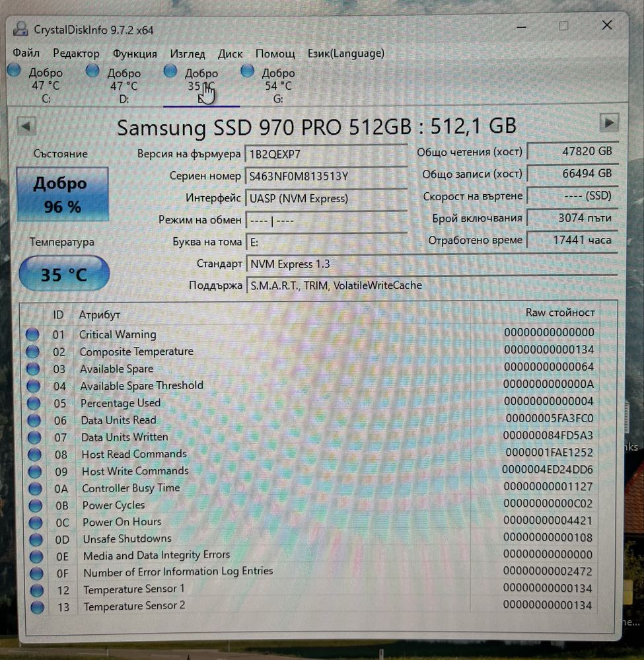Select the Data Units Written attribute text
The width and height of the screenshot is (644, 660).
125,437
